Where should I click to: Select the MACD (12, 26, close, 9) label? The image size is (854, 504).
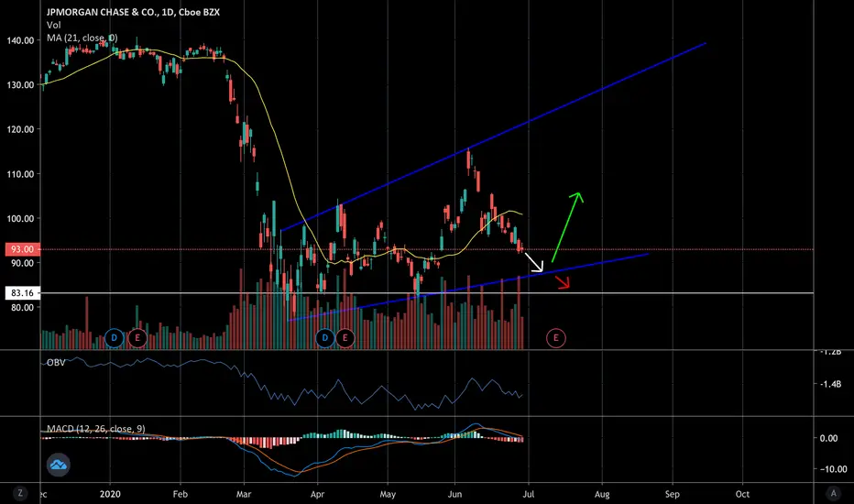coord(96,429)
